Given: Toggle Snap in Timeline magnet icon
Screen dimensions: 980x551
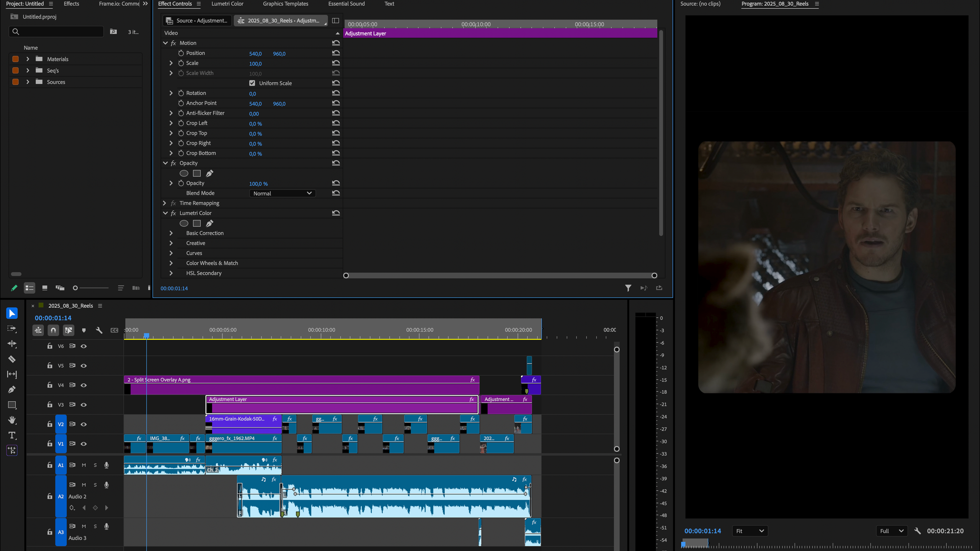Looking at the screenshot, I should [53, 330].
